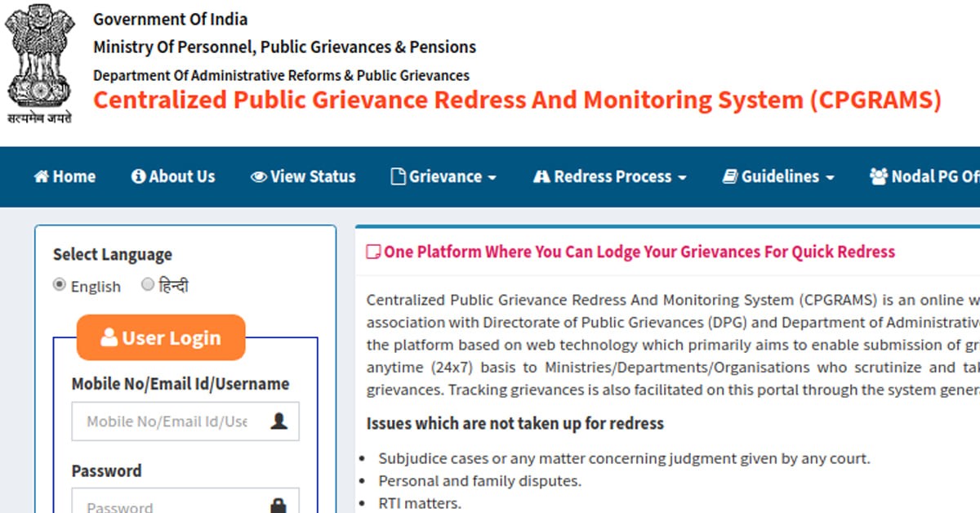Click the user icon in username field
The width and height of the screenshot is (980, 513).
278,422
